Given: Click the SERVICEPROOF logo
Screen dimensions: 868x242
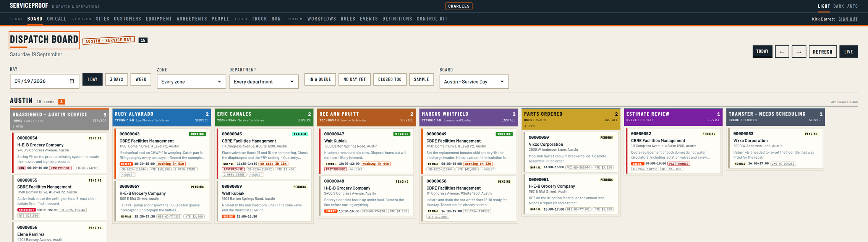Looking at the screenshot, I should pos(29,6).
